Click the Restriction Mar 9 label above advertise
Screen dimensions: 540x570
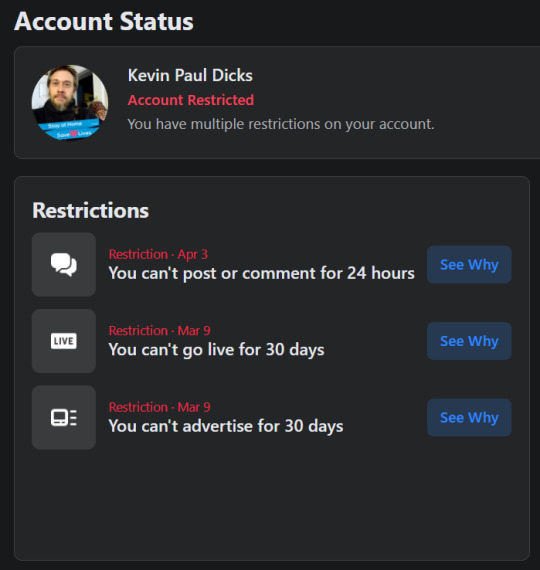(x=160, y=407)
